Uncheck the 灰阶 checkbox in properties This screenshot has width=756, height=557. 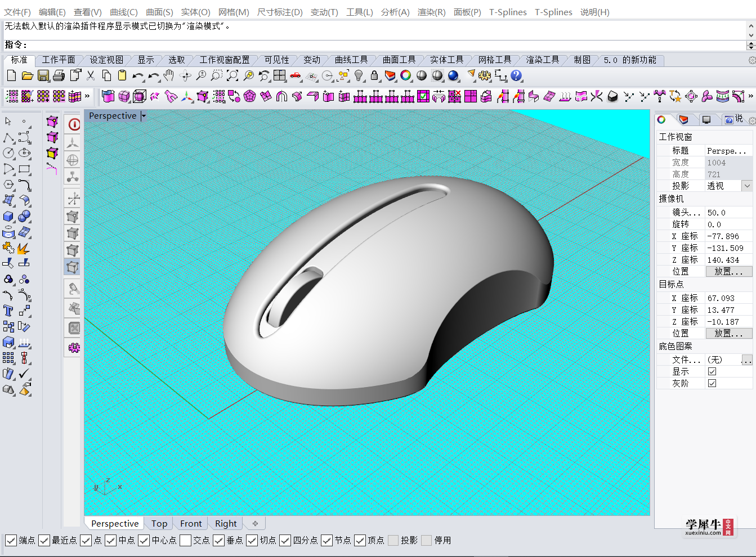712,383
